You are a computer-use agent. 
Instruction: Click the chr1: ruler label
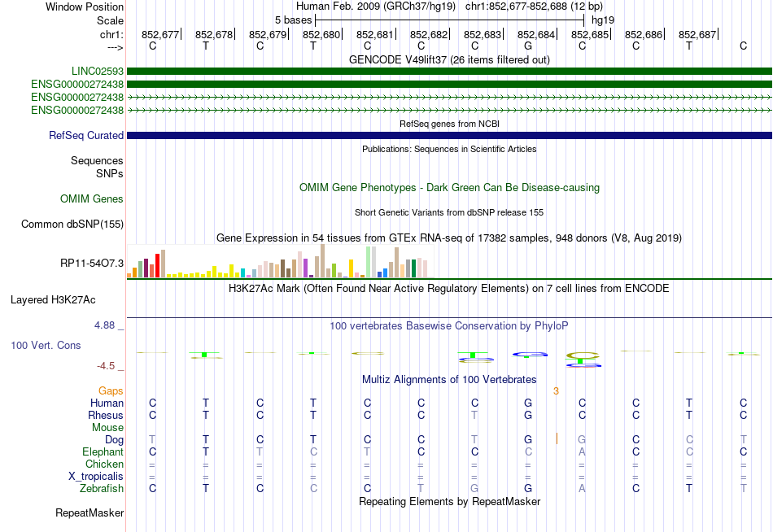click(111, 34)
